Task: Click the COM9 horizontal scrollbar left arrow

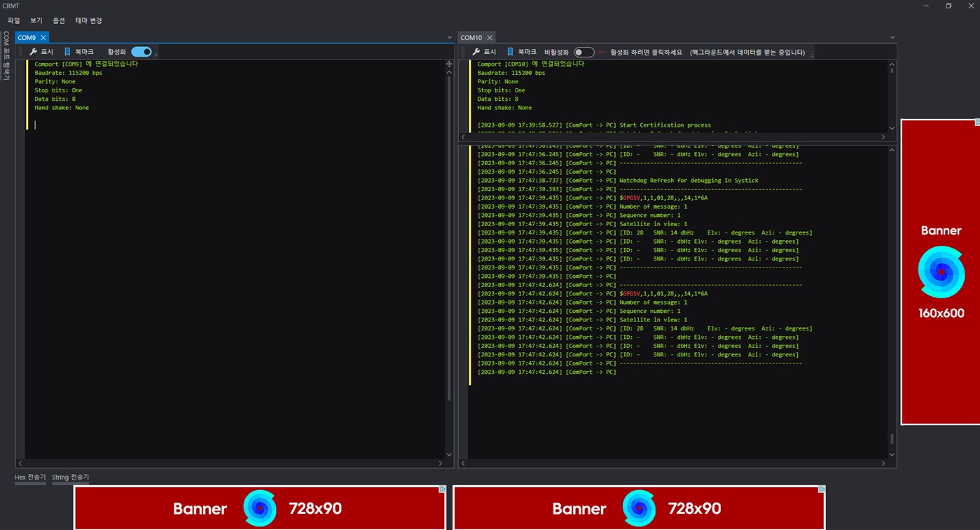Action: 20,463
